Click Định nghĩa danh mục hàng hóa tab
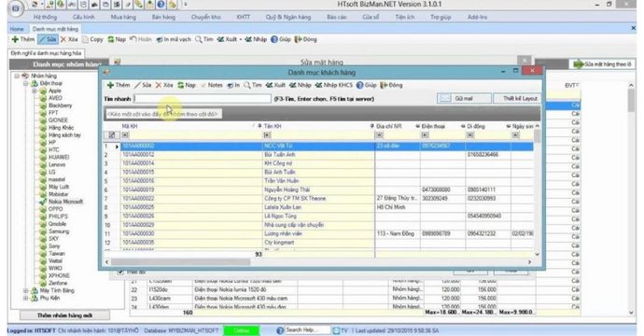This screenshot has height=336, width=644. coord(46,53)
